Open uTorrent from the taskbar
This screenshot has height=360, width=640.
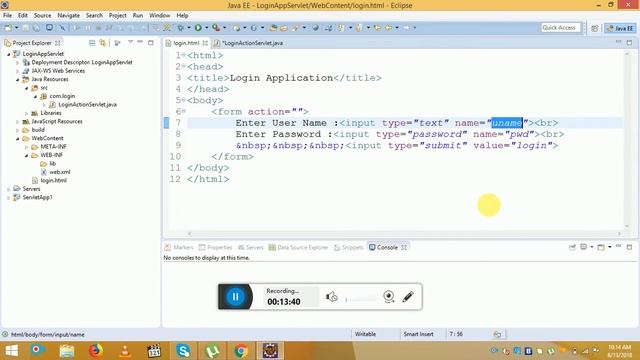212,351
